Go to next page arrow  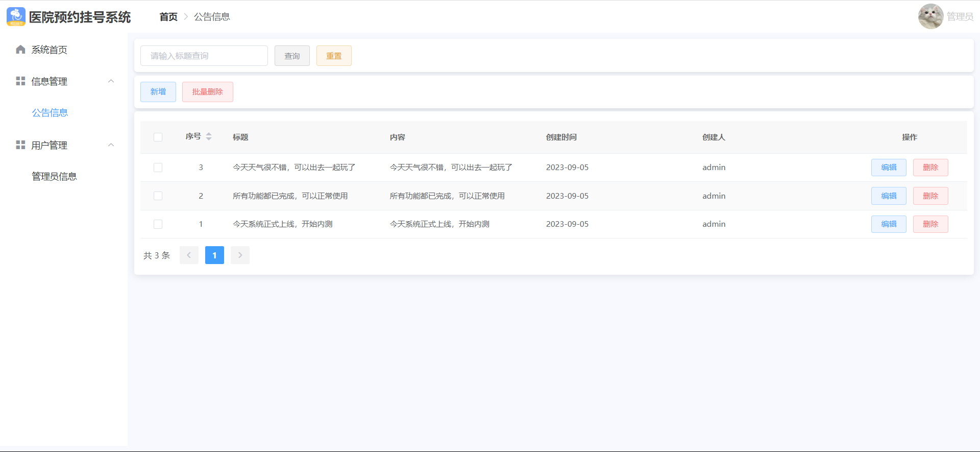[x=240, y=255]
